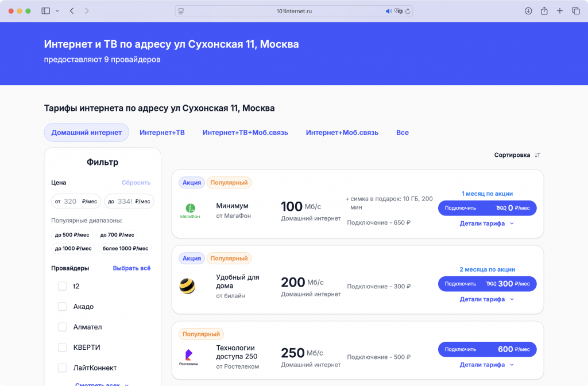Choose более 1000 ₽/мес range
The width and height of the screenshot is (588, 386).
click(125, 248)
